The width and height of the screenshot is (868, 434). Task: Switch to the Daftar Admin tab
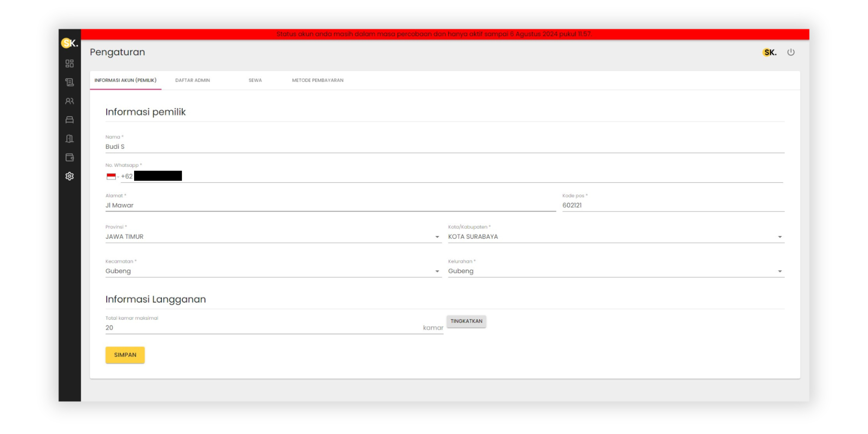coord(192,80)
